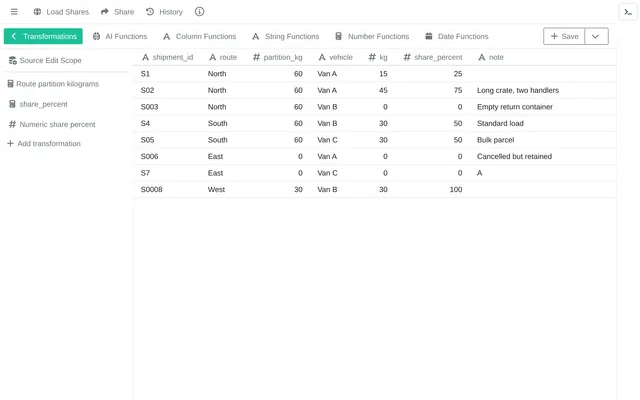Click the String Functions letter icon
The width and height of the screenshot is (640, 400).
pos(256,36)
